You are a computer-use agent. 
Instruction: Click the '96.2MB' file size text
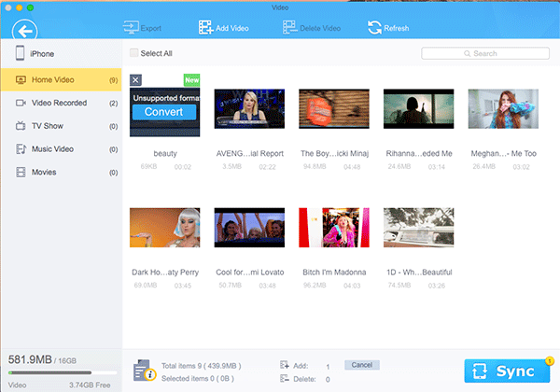tap(315, 286)
